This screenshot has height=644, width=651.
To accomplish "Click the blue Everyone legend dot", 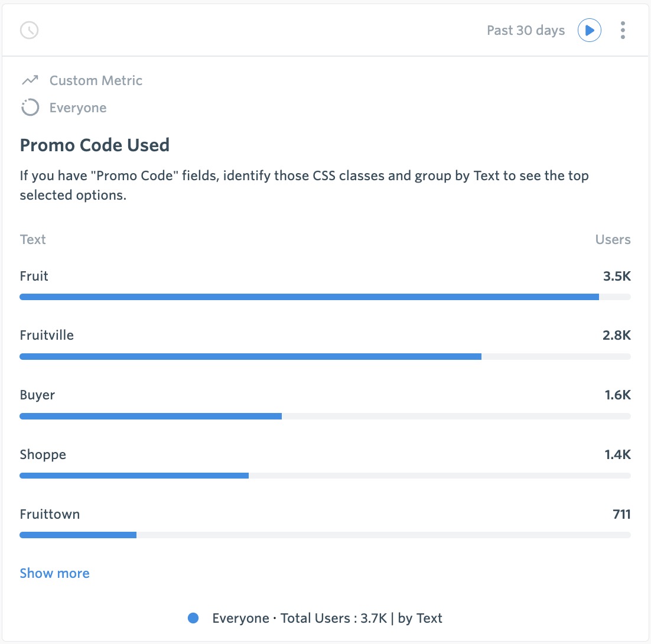I will pyautogui.click(x=193, y=618).
